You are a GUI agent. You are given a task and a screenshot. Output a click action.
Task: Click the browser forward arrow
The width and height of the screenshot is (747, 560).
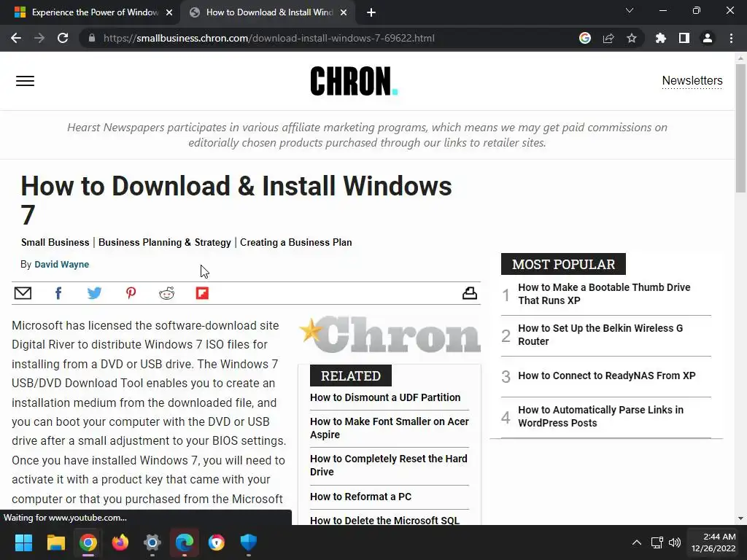click(39, 38)
